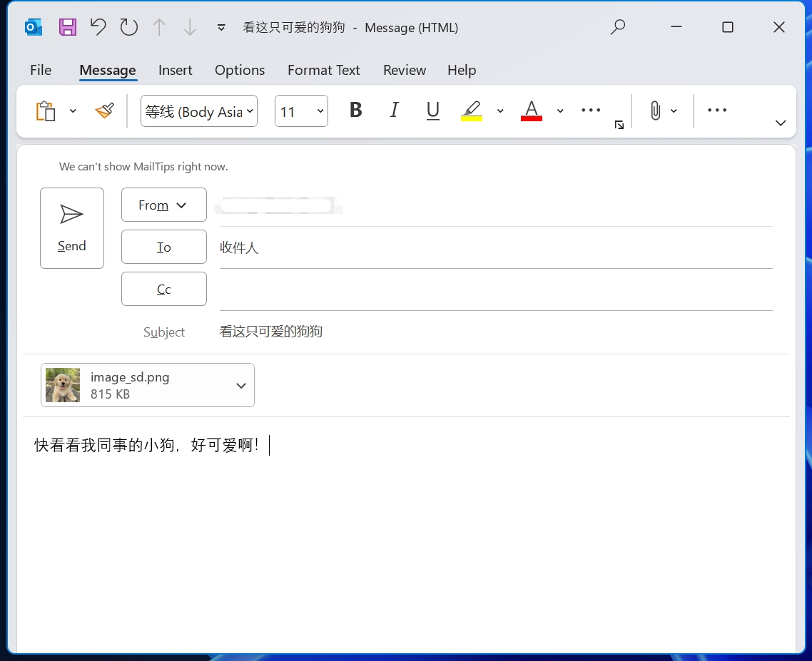
Task: Click the Send paper plane button
Action: [x=72, y=228]
